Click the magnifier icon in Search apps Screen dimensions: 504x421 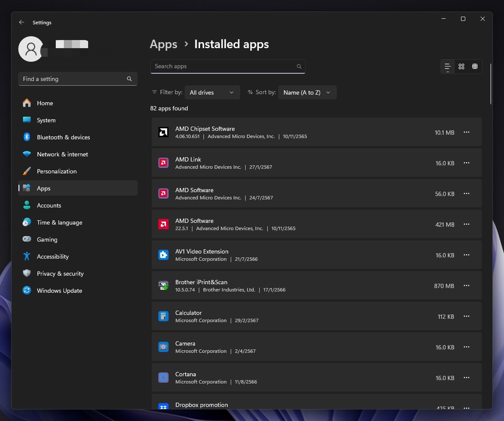tap(299, 66)
